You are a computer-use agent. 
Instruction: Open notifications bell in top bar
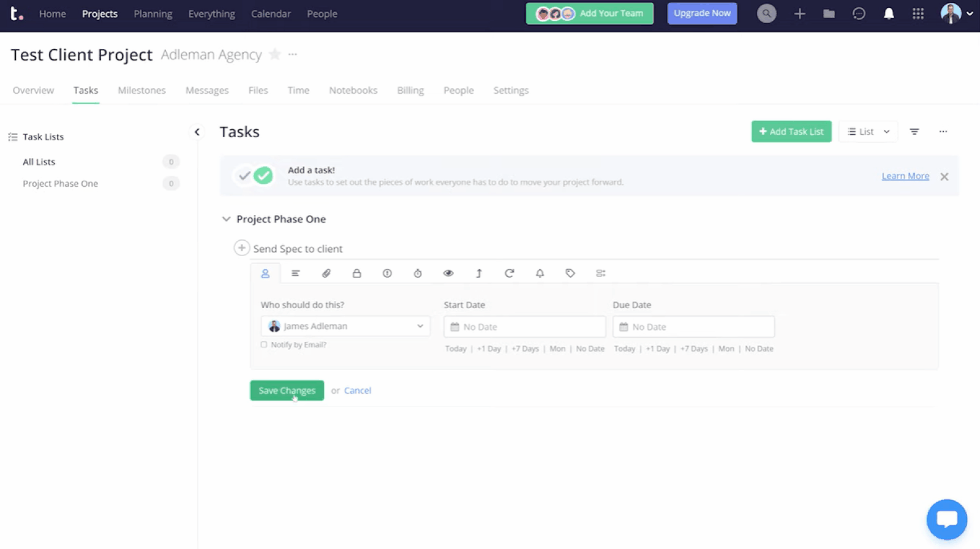tap(889, 13)
